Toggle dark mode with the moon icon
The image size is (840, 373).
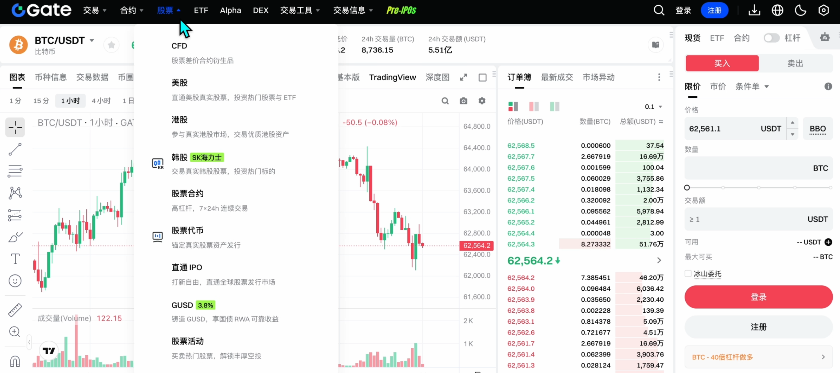click(801, 10)
